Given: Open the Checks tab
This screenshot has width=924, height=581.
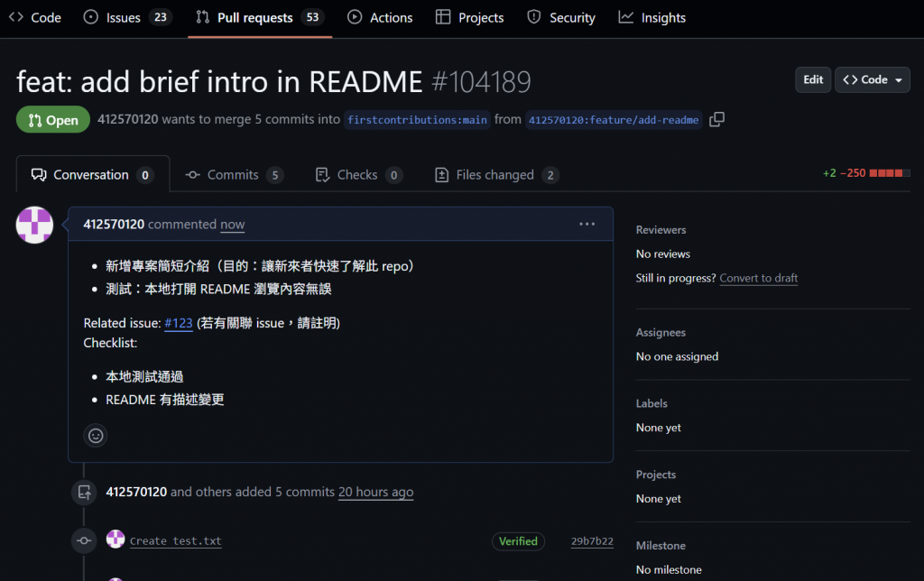Looking at the screenshot, I should pos(359,175).
